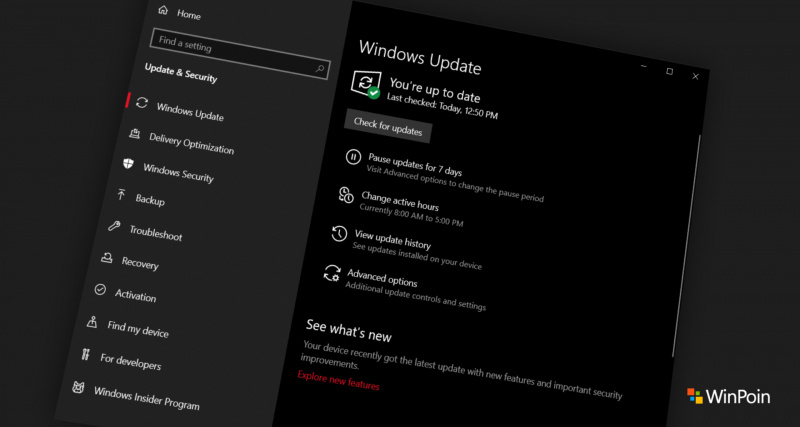Click the 'You're up to date' status text
Screen dimensions: 800x427
click(435, 89)
